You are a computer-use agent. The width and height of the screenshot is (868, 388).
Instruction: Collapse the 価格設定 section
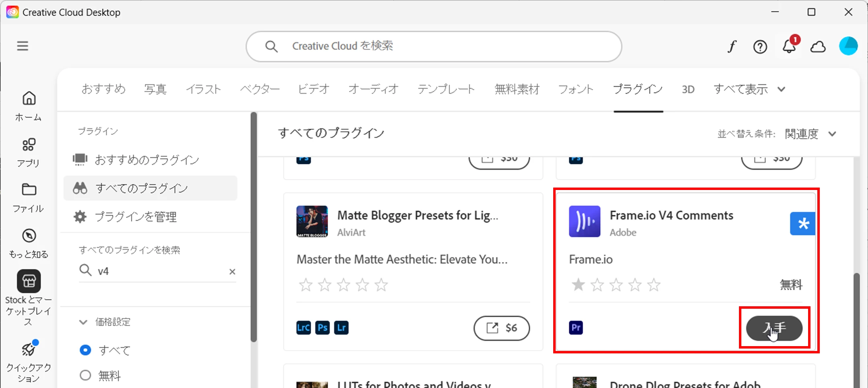coord(83,322)
